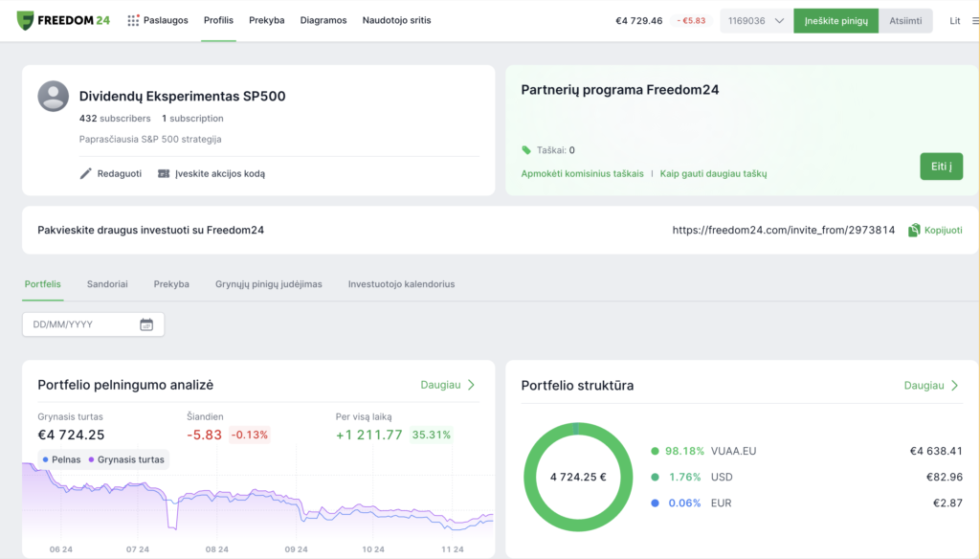Go to the Prekyba top menu

pyautogui.click(x=267, y=20)
